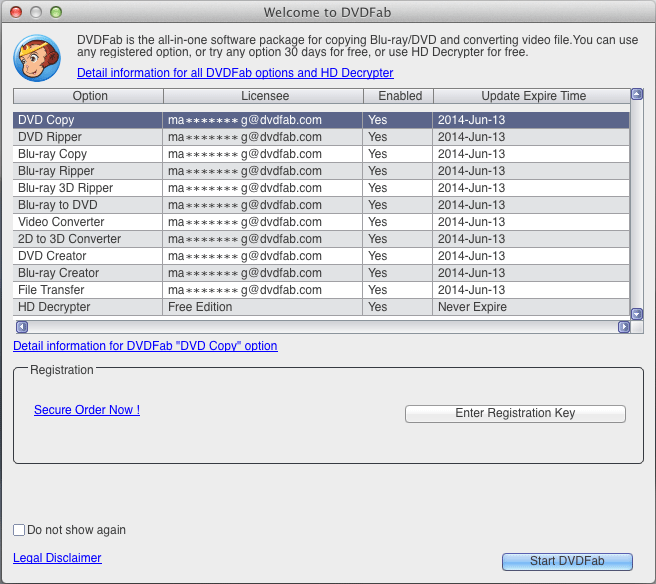
Task: Open Detail information for DVD Copy option link
Action: click(145, 346)
